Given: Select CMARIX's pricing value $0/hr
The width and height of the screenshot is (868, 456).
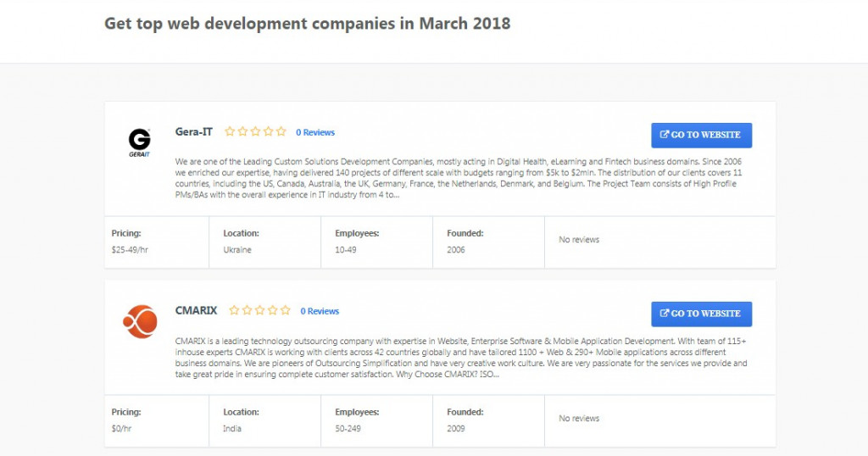Looking at the screenshot, I should pos(121,428).
